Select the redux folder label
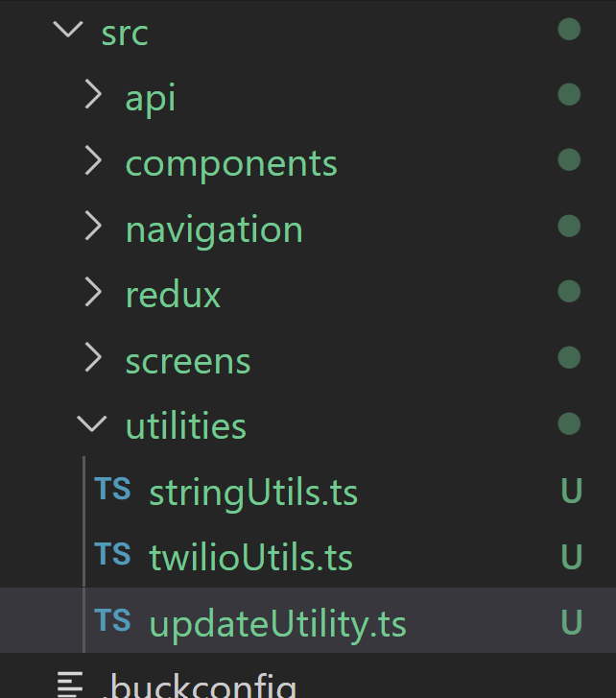The height and width of the screenshot is (698, 616). (173, 295)
